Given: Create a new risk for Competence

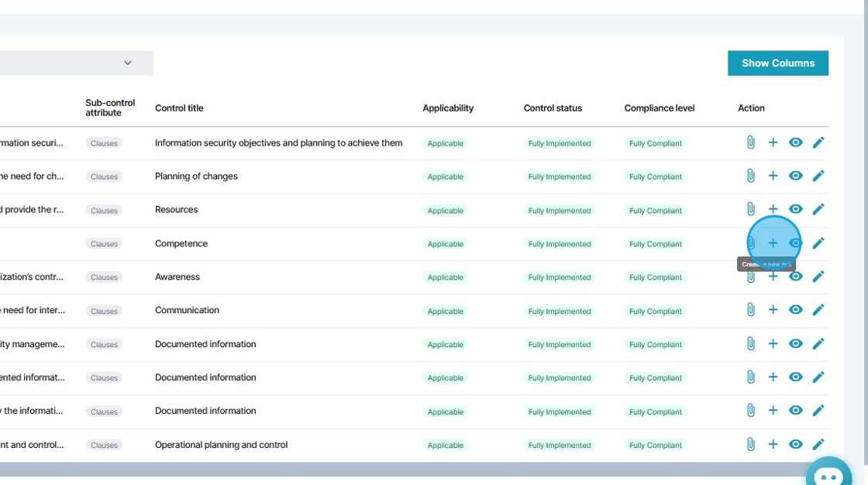Looking at the screenshot, I should [773, 243].
